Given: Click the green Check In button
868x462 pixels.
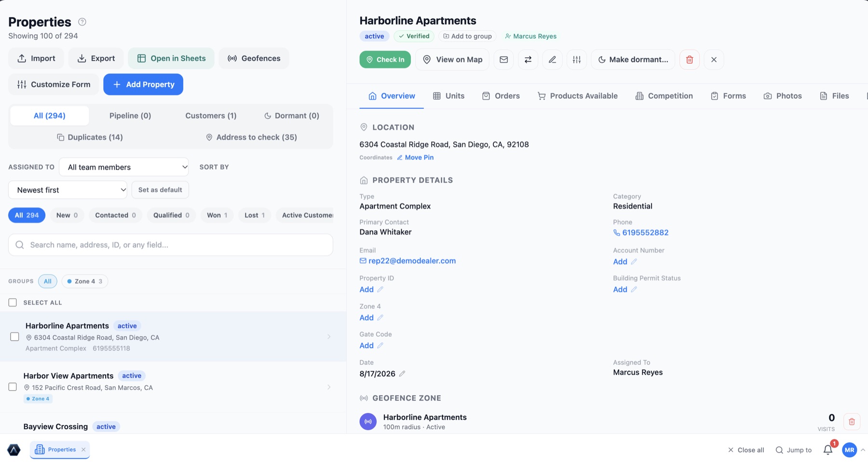Looking at the screenshot, I should coord(385,60).
